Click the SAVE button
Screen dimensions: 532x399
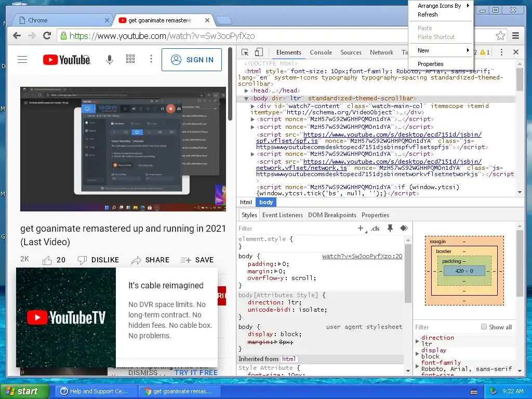pyautogui.click(x=197, y=260)
